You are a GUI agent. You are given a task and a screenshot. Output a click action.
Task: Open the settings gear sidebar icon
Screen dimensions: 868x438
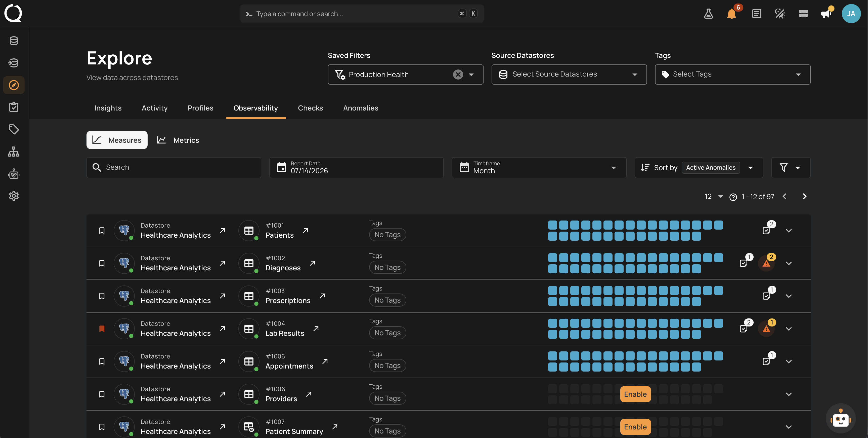(x=14, y=196)
